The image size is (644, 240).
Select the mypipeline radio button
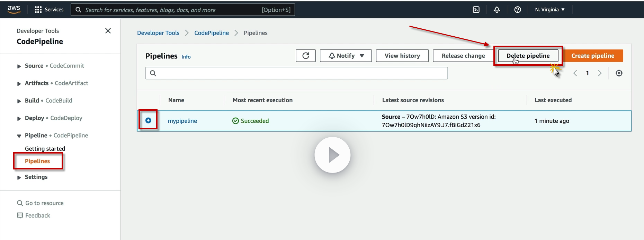tap(148, 120)
